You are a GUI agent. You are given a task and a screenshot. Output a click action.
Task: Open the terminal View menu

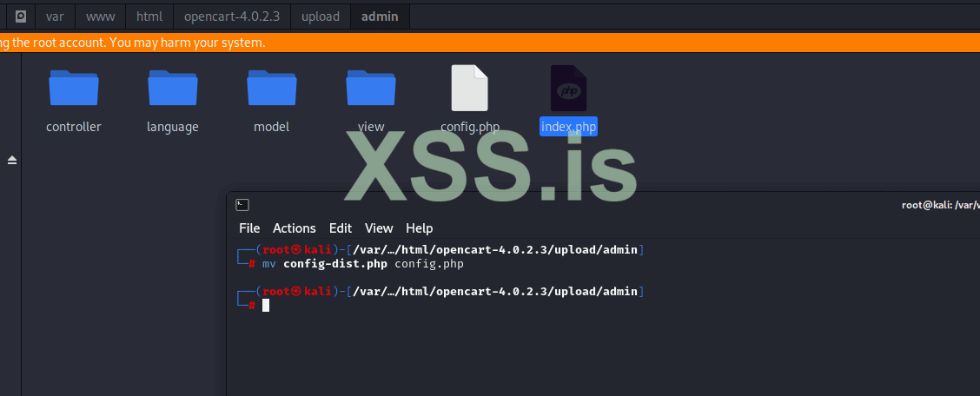point(379,228)
